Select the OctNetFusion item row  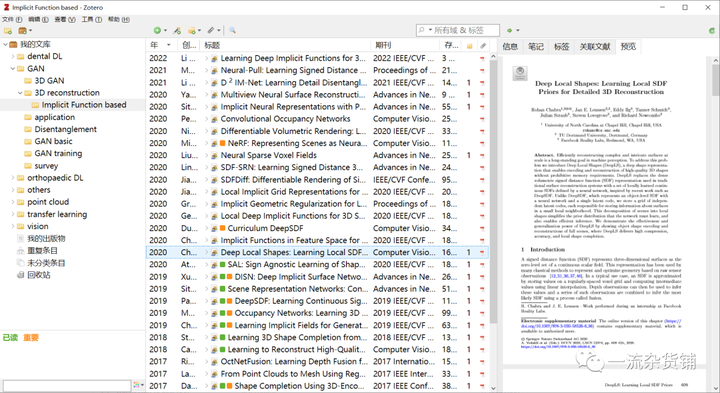point(317,362)
